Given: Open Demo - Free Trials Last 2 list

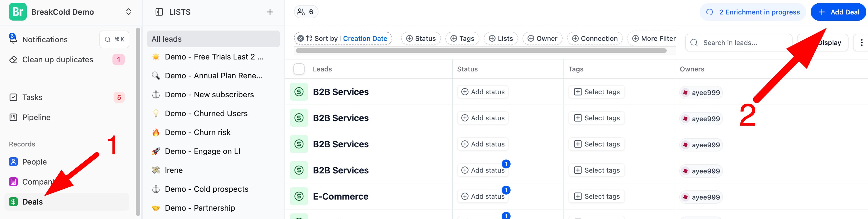Looking at the screenshot, I should 213,57.
